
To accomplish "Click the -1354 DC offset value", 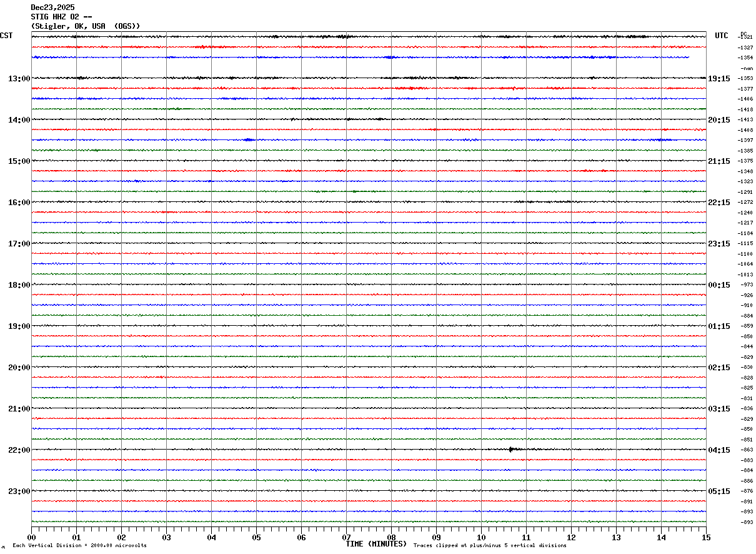I will click(x=745, y=58).
